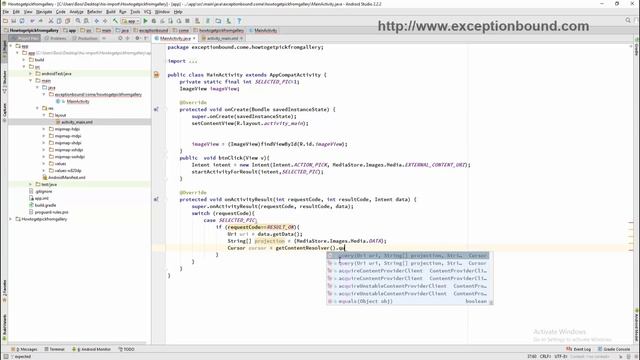Click the Cut scissors toolbar icon
The width and height of the screenshot is (640, 360).
click(x=51, y=21)
